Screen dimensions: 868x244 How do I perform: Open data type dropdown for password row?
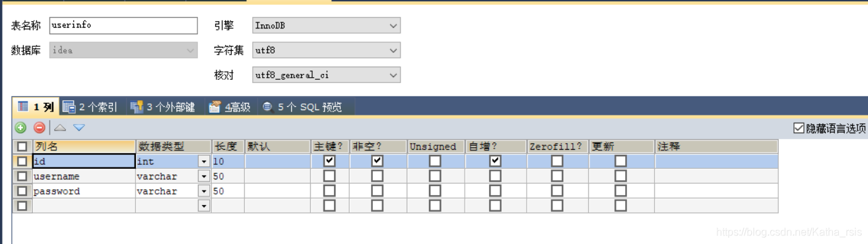tap(204, 191)
